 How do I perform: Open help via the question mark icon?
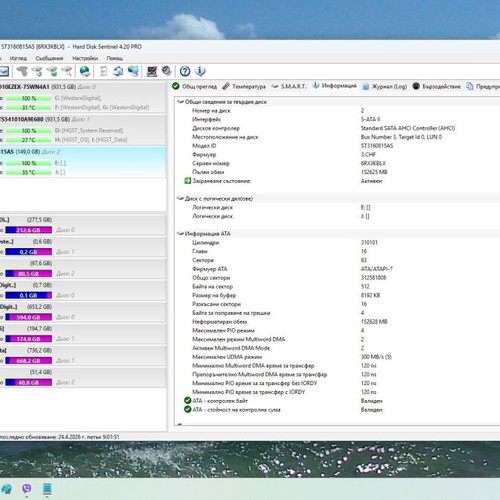coord(185,71)
